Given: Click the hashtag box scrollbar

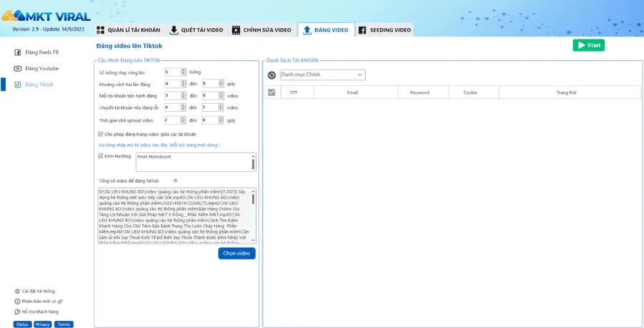Looking at the screenshot, I should 253,163.
